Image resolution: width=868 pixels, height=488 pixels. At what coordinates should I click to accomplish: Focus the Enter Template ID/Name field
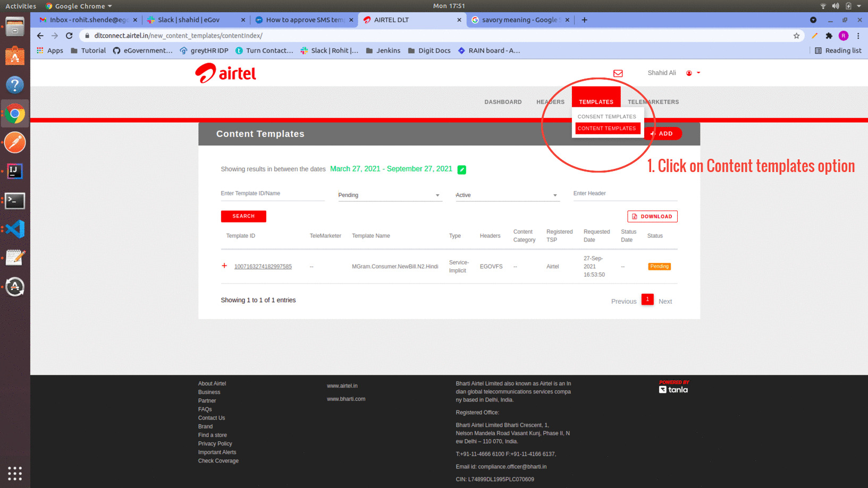pyautogui.click(x=272, y=194)
